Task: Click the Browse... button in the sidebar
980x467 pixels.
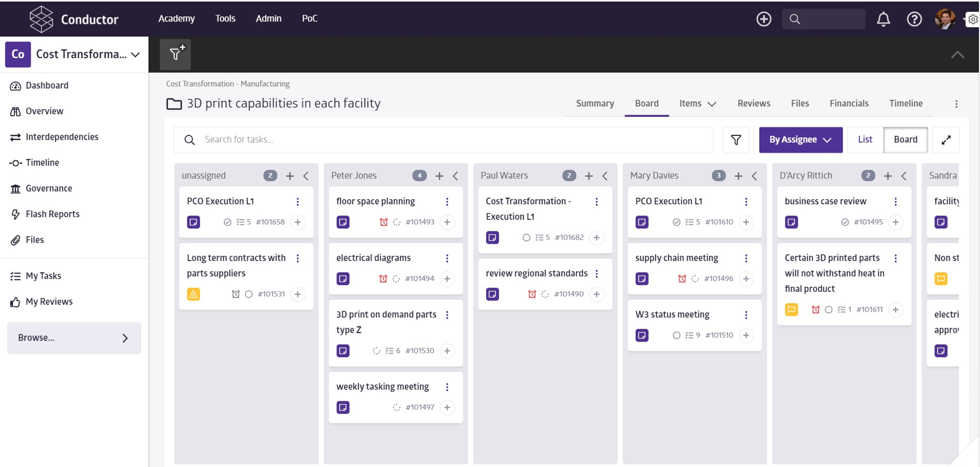Action: [74, 338]
